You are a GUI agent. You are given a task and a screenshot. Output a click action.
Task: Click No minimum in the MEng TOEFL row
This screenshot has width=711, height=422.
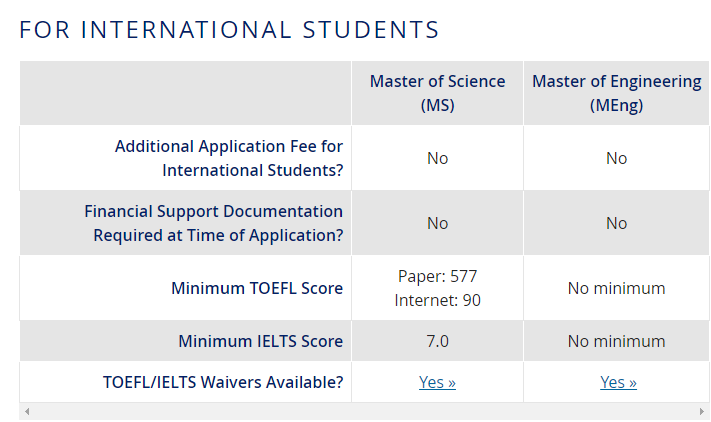coord(616,288)
